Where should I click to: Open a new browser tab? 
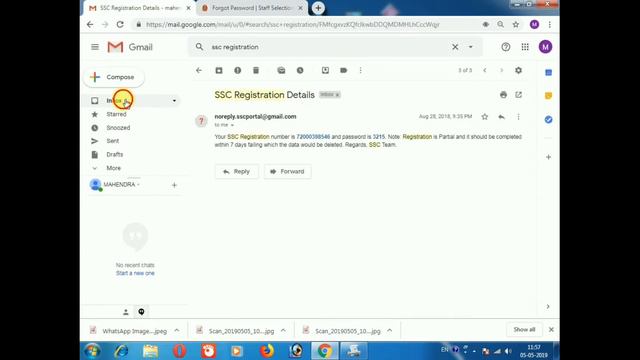point(318,8)
